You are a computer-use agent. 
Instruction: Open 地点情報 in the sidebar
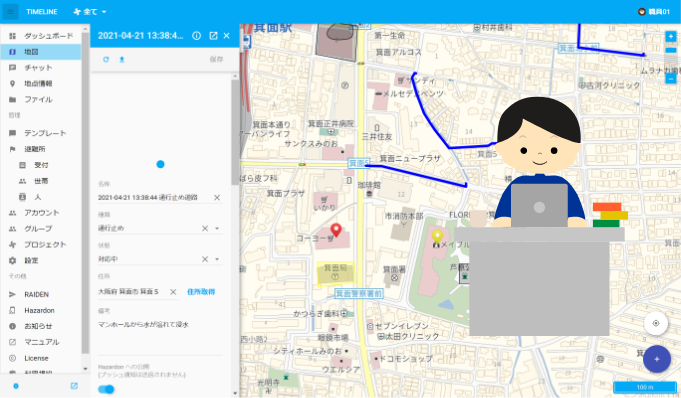pos(40,83)
